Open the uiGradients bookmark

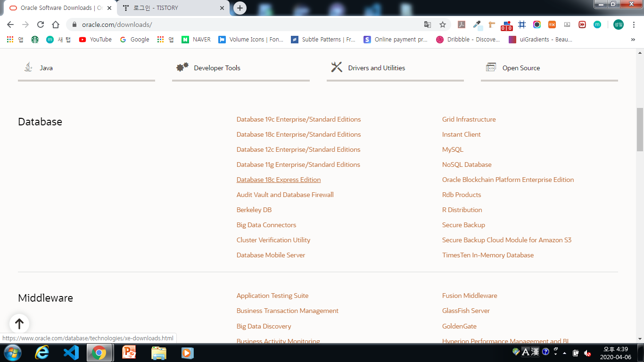coord(541,40)
